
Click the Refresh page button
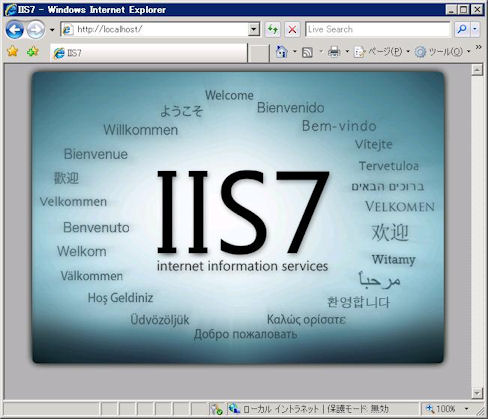pyautogui.click(x=273, y=29)
